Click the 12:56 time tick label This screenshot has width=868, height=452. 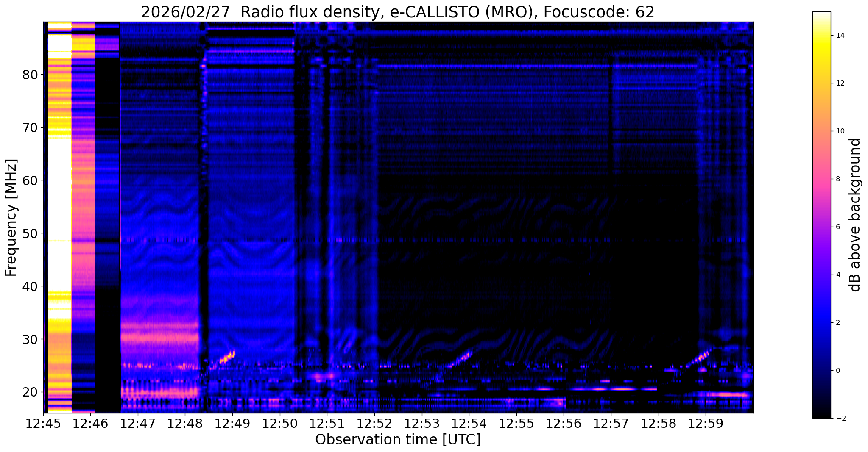pos(564,424)
